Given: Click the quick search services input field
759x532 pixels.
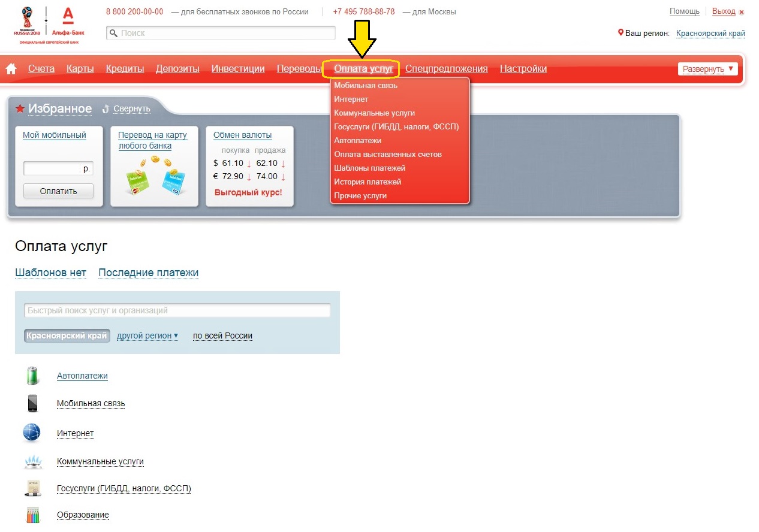Looking at the screenshot, I should pos(177,310).
